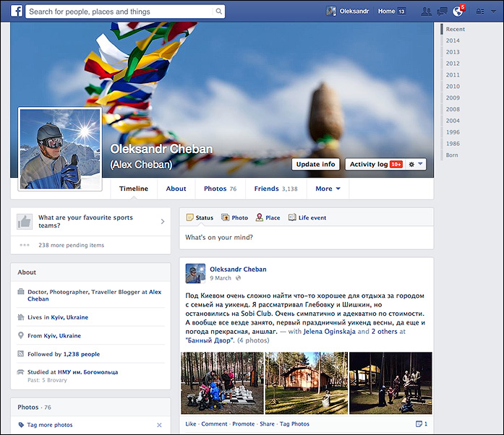The image size is (504, 435).
Task: Open the Friends 3,138 tab
Action: pos(276,189)
